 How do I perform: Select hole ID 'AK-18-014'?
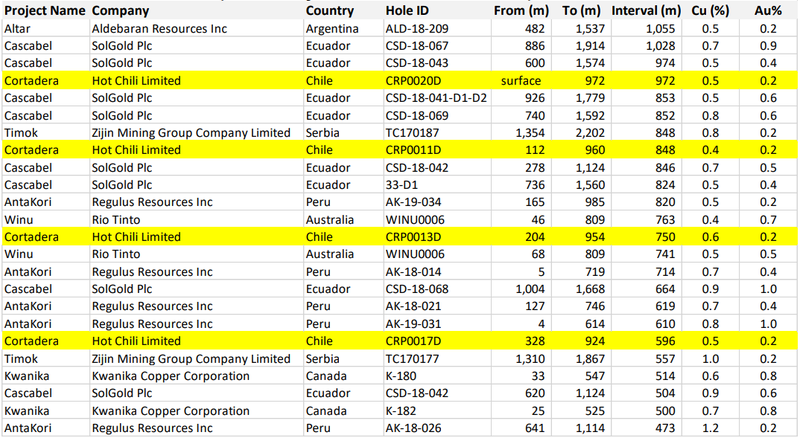point(413,272)
